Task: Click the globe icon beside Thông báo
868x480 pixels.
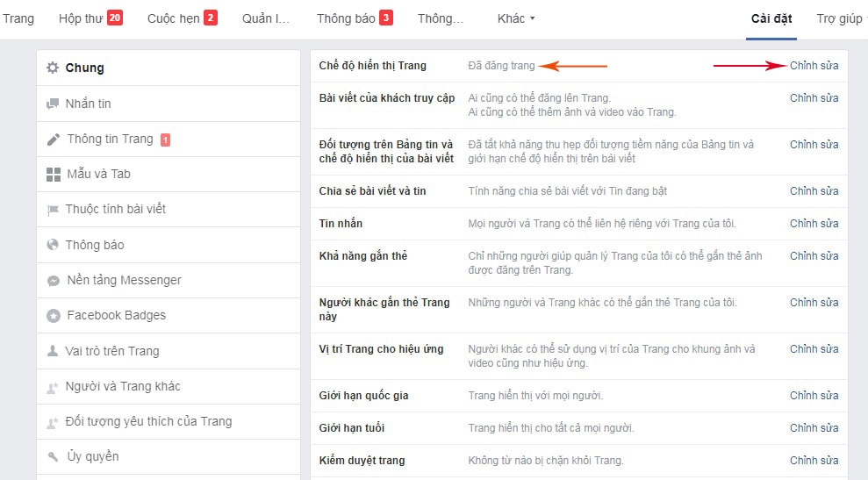Action: (53, 245)
